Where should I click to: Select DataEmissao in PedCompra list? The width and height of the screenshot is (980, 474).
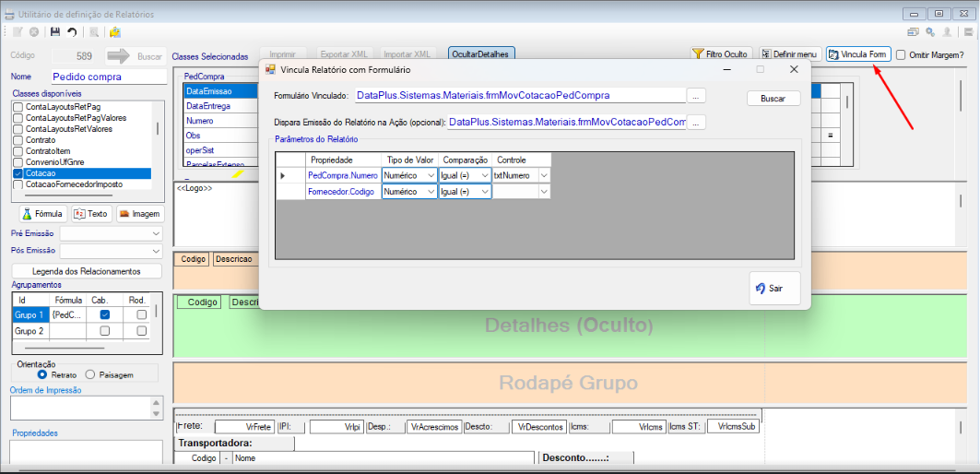(220, 91)
